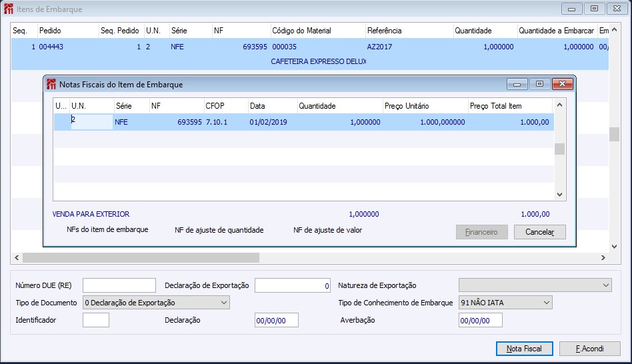
Task: Click the Nota Fiscal button
Action: click(x=525, y=349)
